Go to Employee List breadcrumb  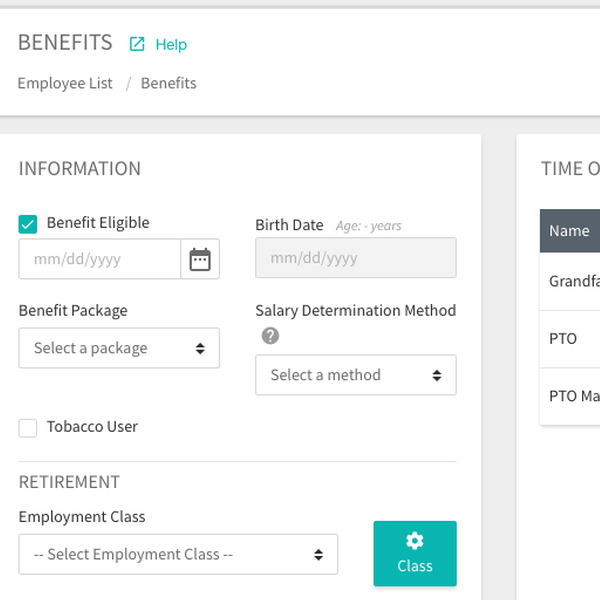(65, 83)
